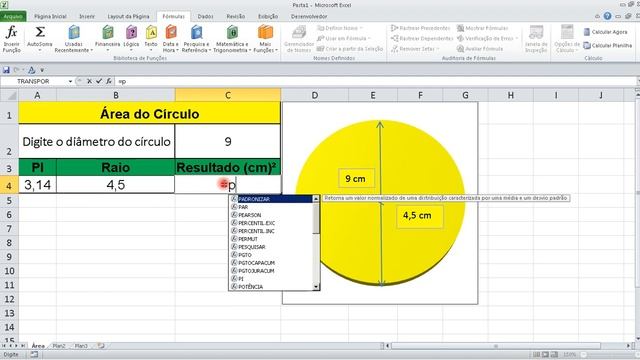Select PEARSON from autocomplete list
This screenshot has height=360, width=640.
tap(271, 215)
